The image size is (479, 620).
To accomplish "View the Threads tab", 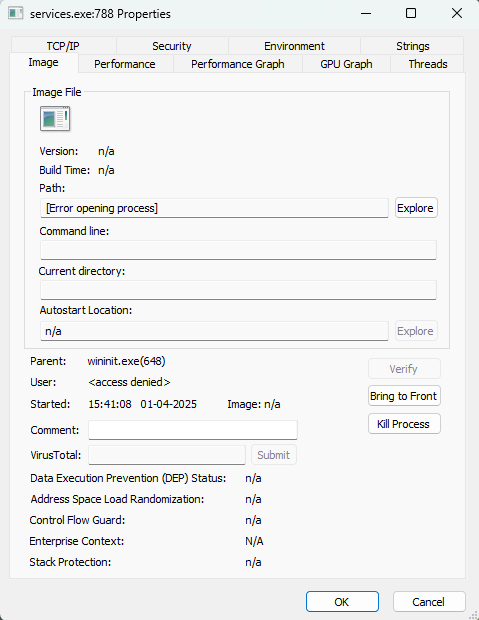I will point(428,64).
